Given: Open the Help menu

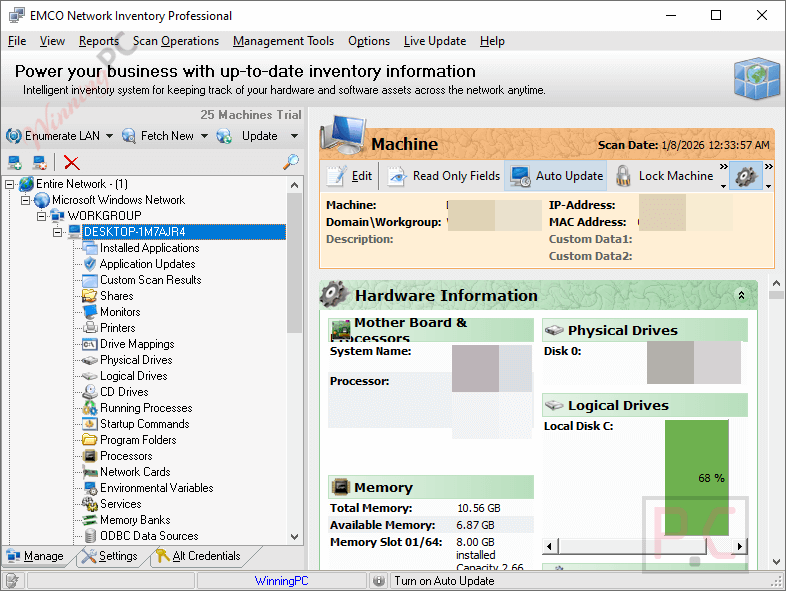Looking at the screenshot, I should point(492,41).
